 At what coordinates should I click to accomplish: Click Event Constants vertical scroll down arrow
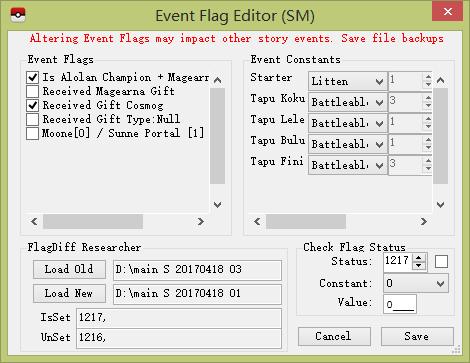(x=441, y=205)
